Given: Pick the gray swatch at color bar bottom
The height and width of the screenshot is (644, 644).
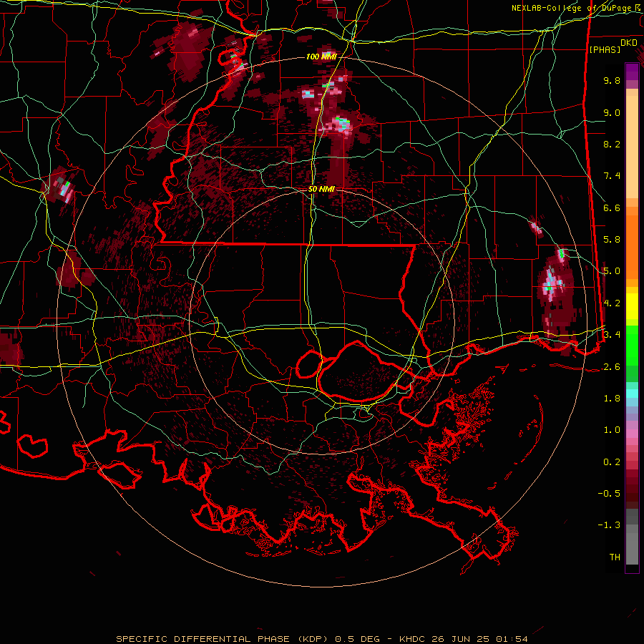Looking at the screenshot, I should 632,548.
